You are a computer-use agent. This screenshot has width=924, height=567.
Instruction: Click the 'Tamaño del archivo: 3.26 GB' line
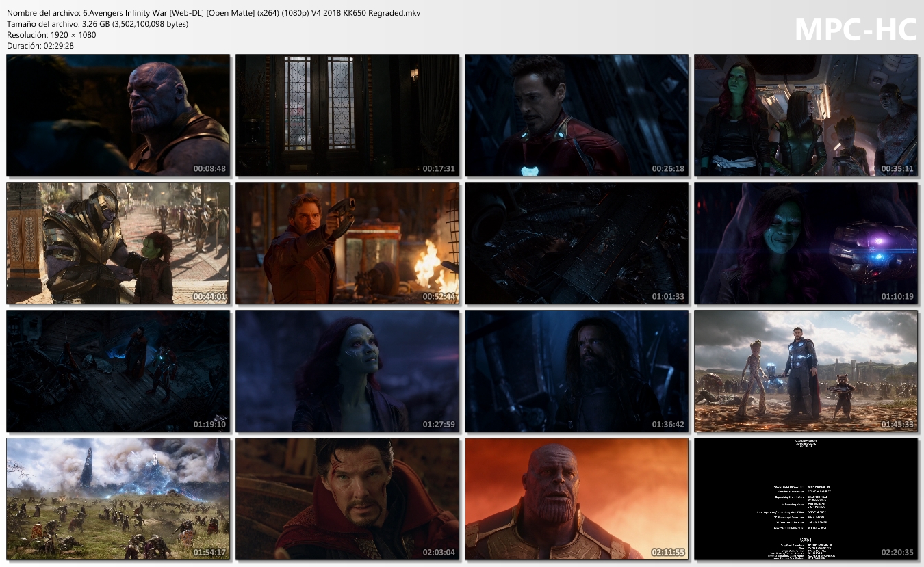pos(97,24)
